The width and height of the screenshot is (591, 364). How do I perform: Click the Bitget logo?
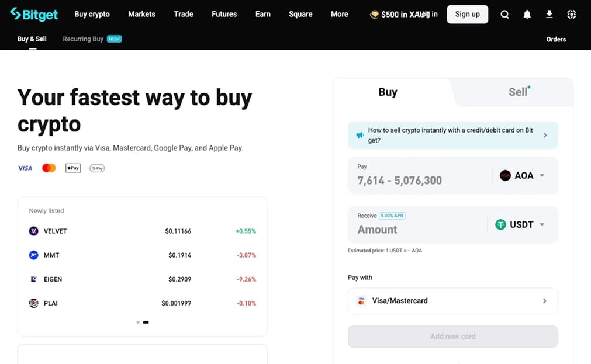[x=34, y=15]
